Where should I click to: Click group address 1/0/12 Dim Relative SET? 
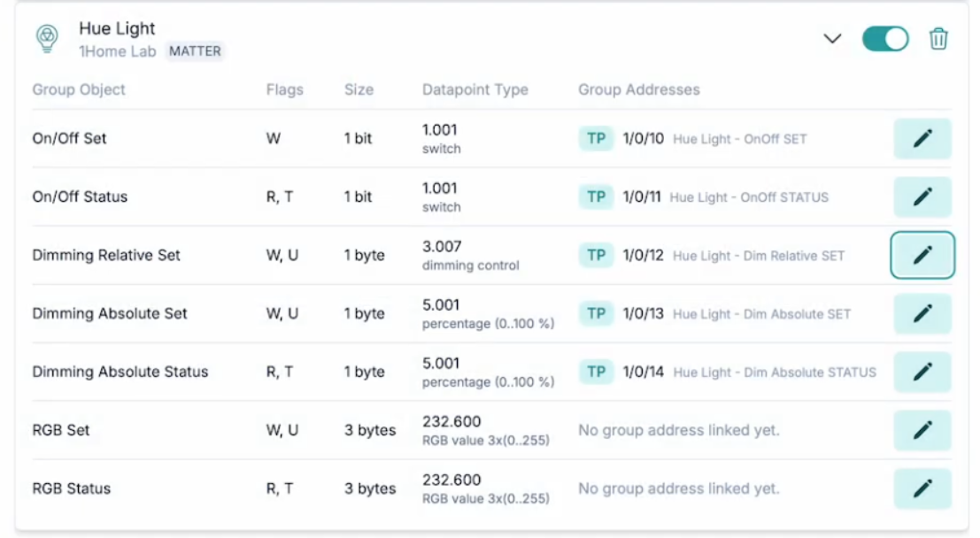coord(734,256)
